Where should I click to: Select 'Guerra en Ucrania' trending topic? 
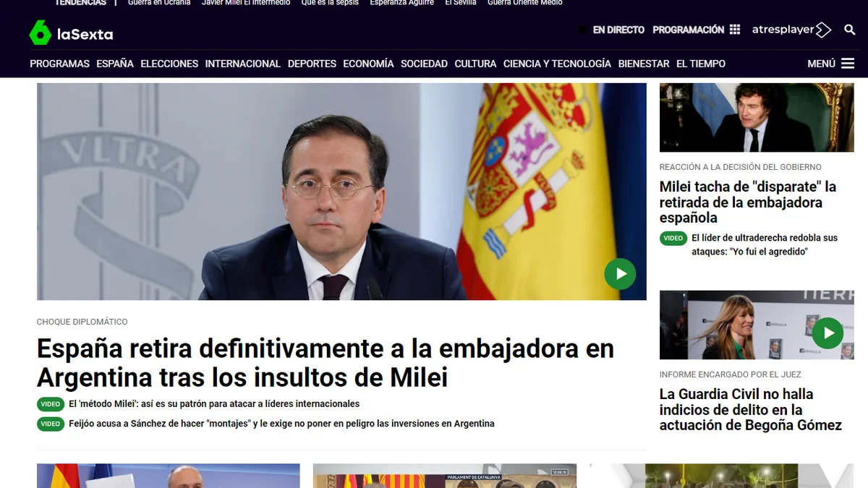pos(159,3)
